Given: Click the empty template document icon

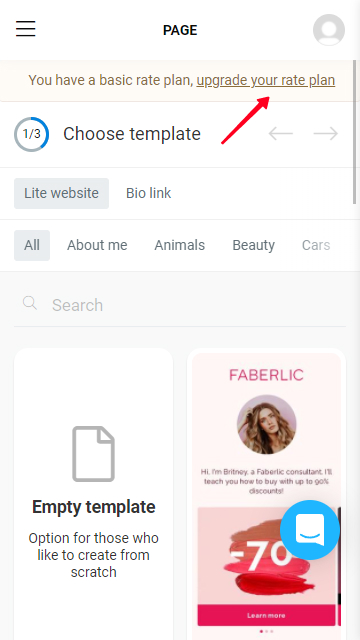Looking at the screenshot, I should (x=93, y=453).
